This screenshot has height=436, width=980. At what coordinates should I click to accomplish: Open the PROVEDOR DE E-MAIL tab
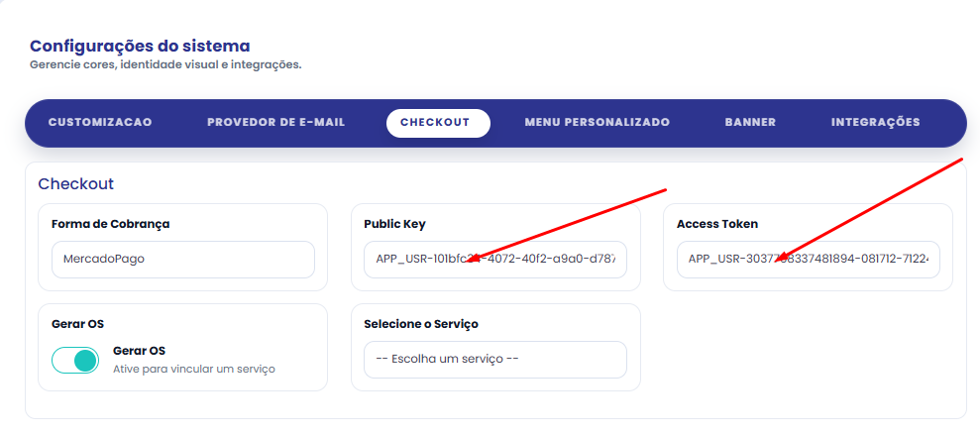(276, 123)
